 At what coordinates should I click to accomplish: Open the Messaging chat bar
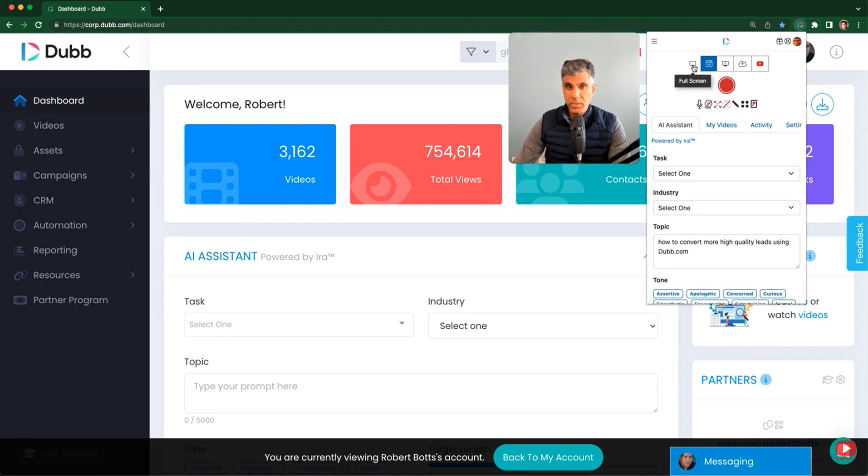(x=740, y=461)
